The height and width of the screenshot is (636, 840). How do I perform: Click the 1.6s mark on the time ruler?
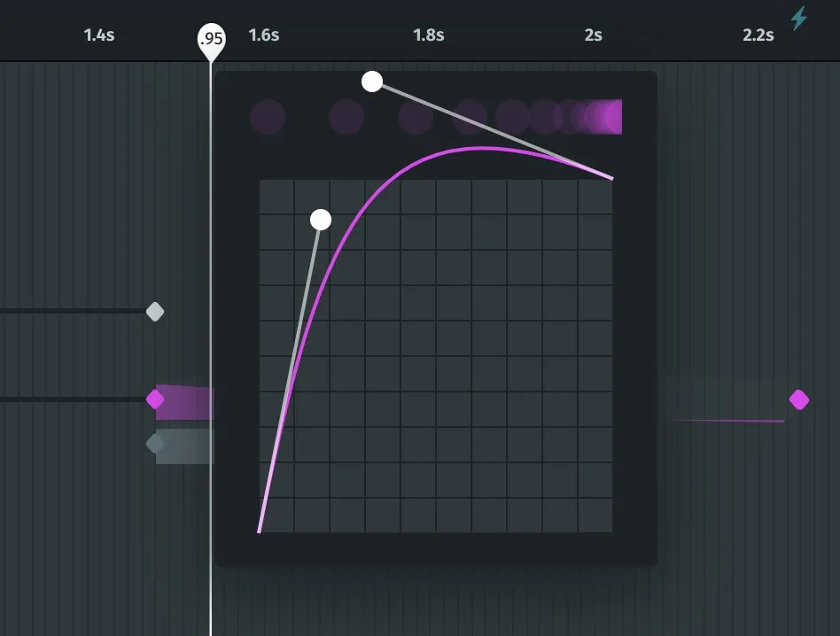click(x=263, y=35)
